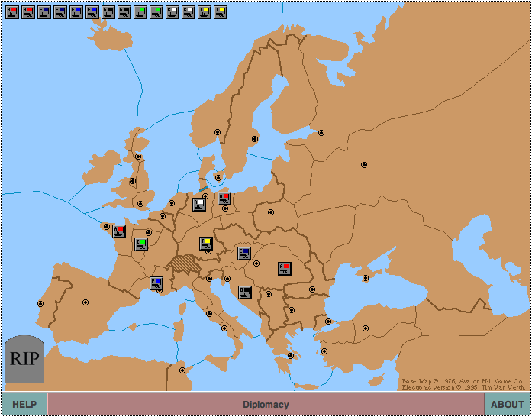Click the supply center dot in Tunis
The image size is (532, 417).
coord(182,370)
